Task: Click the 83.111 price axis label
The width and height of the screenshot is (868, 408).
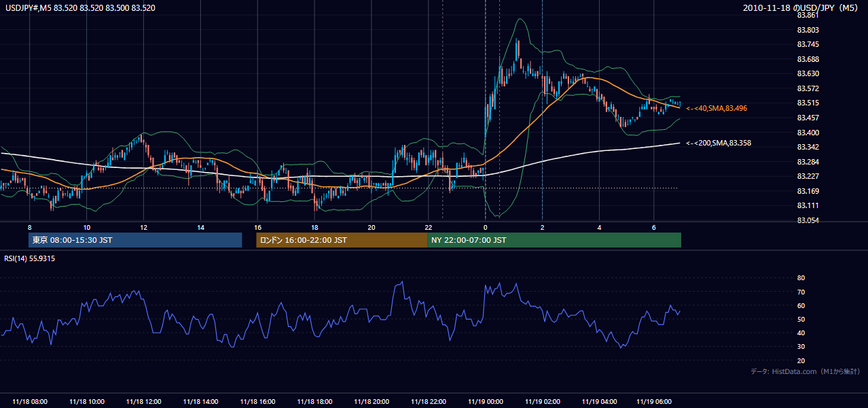Action: (808, 205)
